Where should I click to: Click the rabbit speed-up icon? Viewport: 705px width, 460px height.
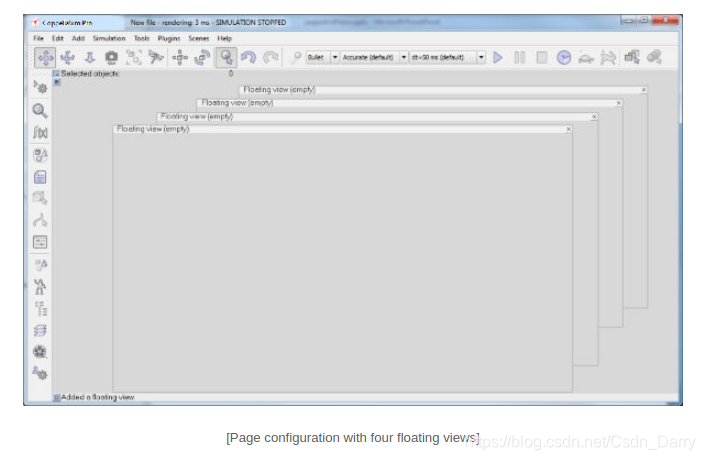pyautogui.click(x=608, y=58)
